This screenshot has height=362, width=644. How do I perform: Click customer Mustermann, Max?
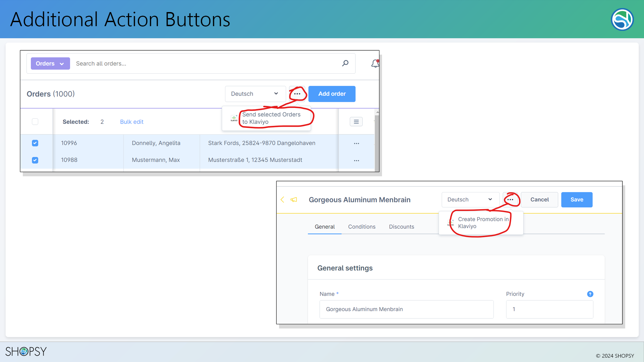(156, 160)
